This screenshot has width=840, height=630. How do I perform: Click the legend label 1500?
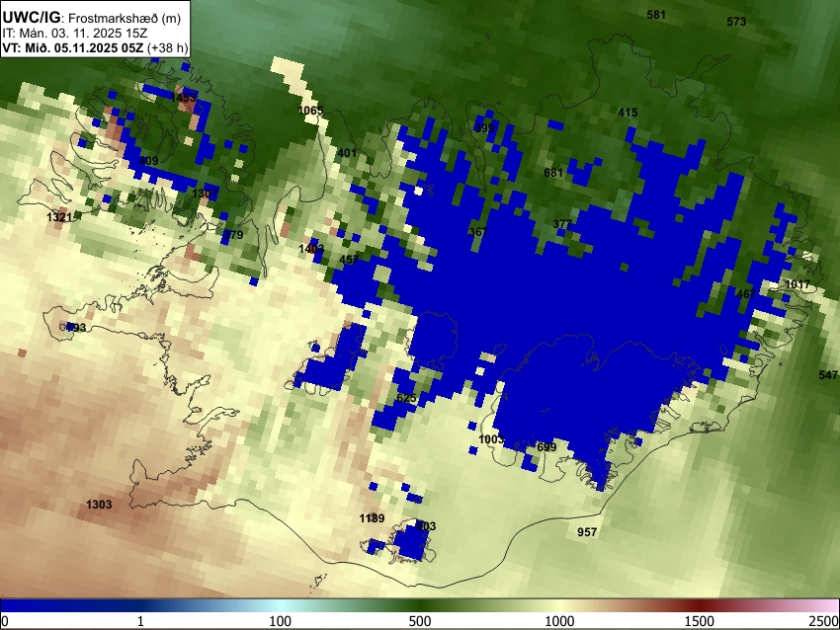click(700, 621)
